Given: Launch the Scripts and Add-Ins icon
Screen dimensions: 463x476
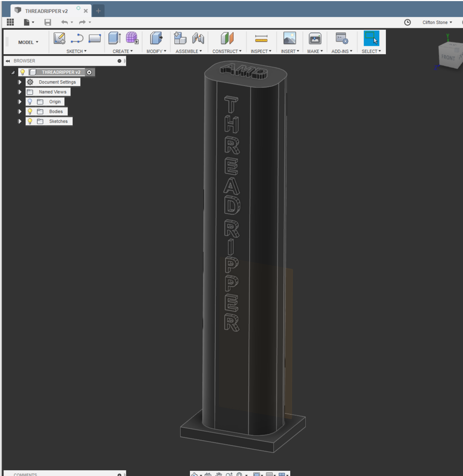Looking at the screenshot, I should (x=342, y=38).
